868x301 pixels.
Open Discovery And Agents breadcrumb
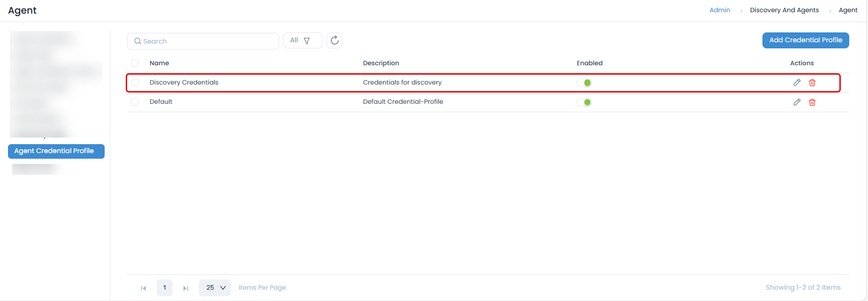point(784,10)
